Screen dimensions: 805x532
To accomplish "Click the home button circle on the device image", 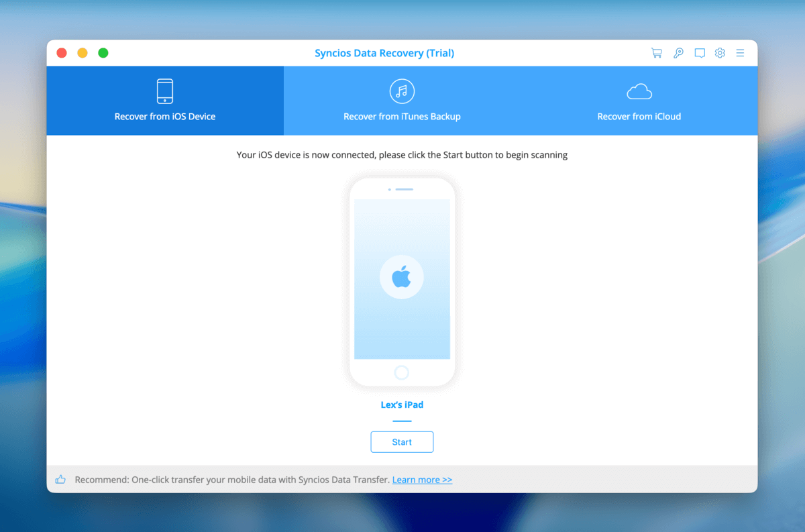I will 402,372.
